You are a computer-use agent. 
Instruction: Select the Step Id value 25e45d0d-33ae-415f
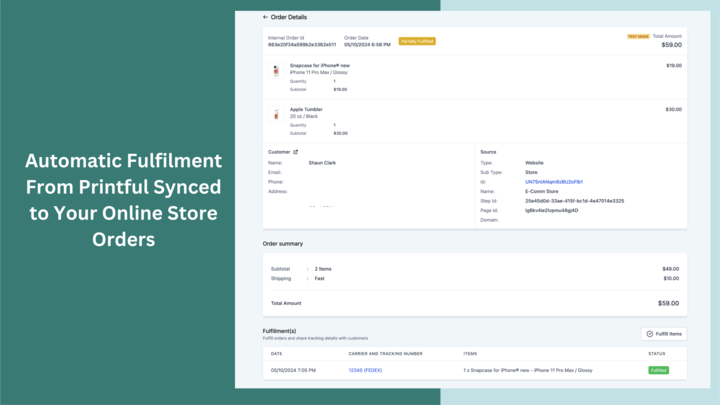coord(574,201)
